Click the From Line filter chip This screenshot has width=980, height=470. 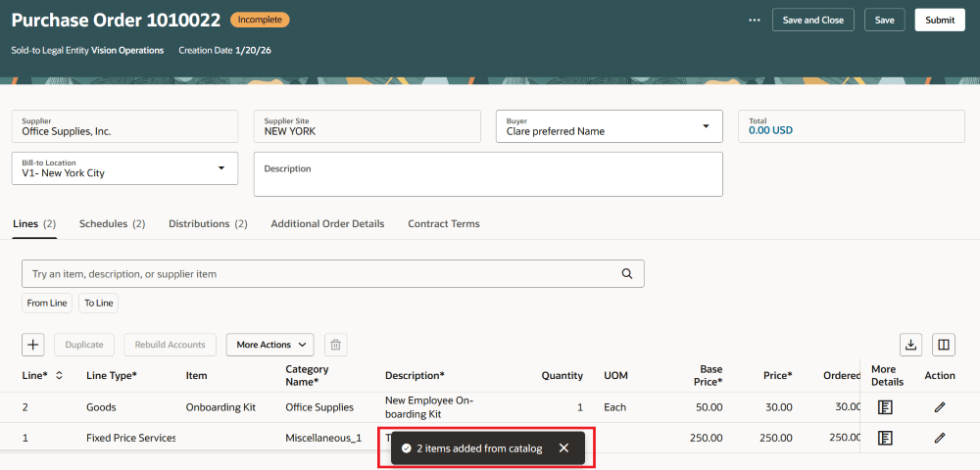(47, 303)
